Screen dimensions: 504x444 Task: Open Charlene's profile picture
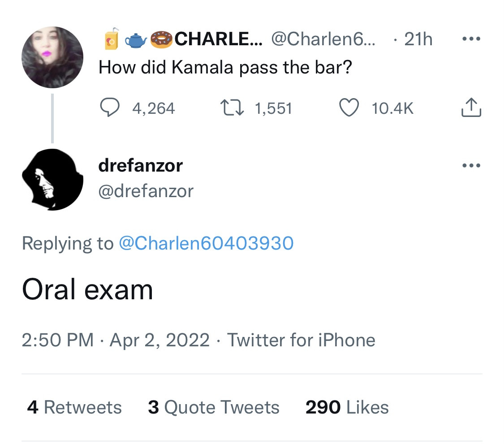pos(52,57)
